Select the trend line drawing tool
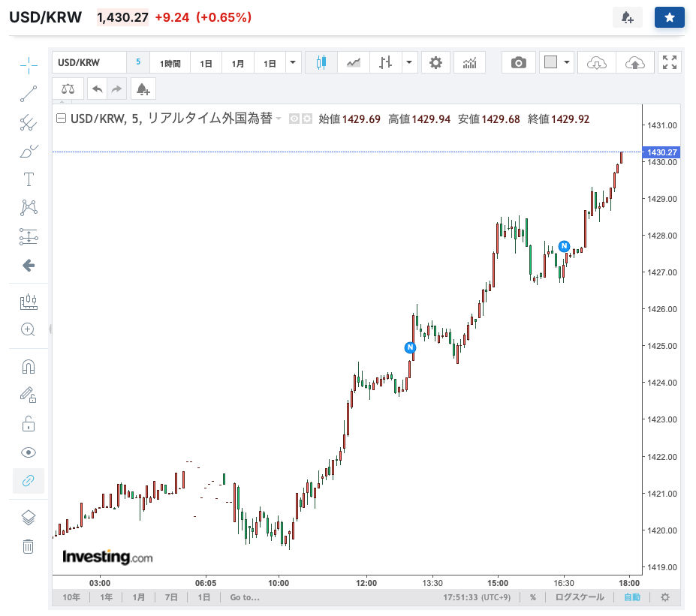The height and width of the screenshot is (616, 696). [x=29, y=94]
